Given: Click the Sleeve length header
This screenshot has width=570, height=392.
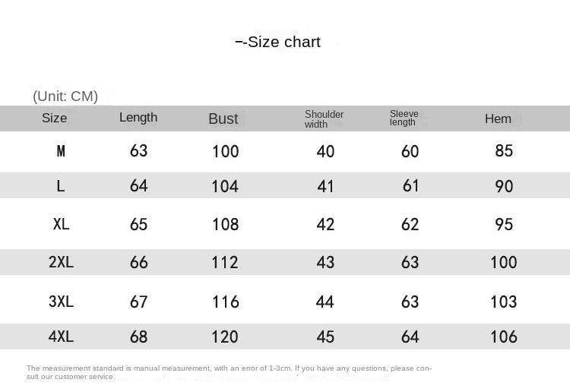Looking at the screenshot, I should point(404,118).
